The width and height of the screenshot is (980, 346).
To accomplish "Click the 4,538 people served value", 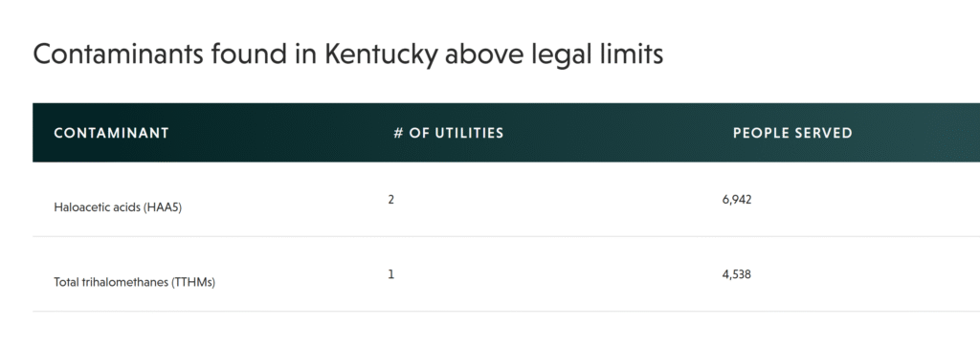I will coord(736,274).
